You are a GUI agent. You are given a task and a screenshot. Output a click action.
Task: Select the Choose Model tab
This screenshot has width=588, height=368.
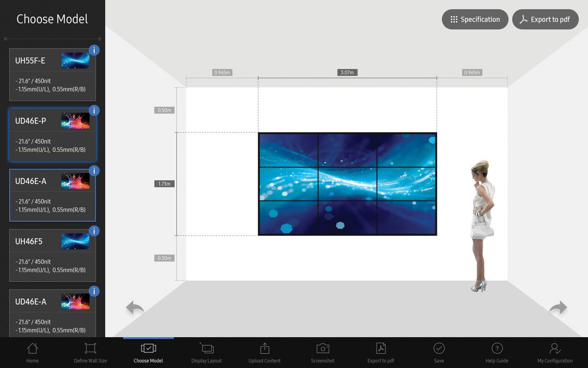coord(148,352)
